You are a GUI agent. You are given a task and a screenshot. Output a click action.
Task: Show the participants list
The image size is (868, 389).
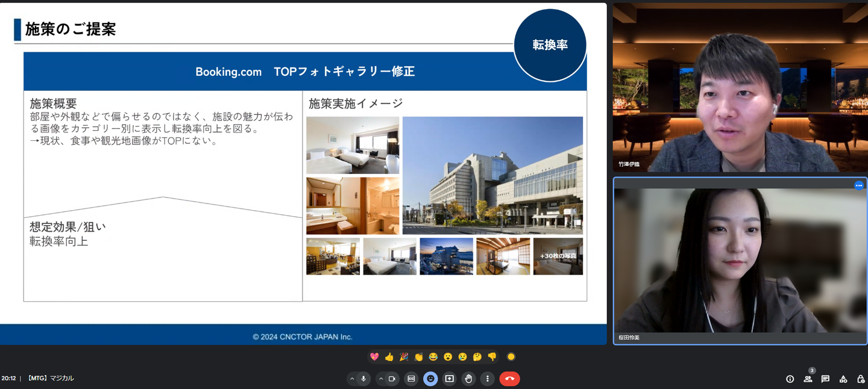[x=808, y=379]
